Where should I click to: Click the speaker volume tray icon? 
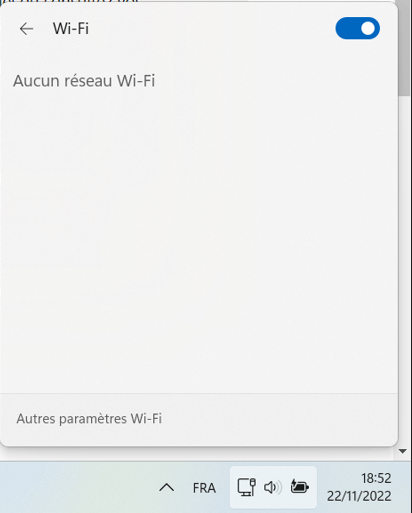(272, 487)
